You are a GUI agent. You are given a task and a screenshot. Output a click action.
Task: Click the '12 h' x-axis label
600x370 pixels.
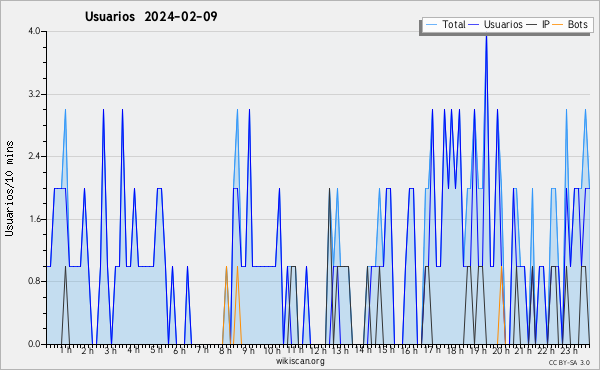pos(318,350)
